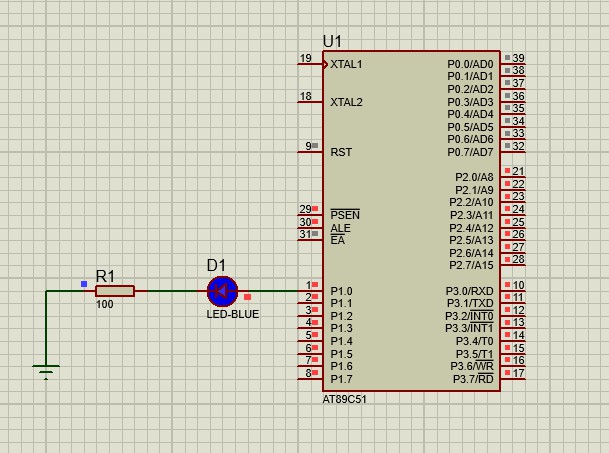609x453 pixels.
Task: Click pin number 18 on U1
Action: coord(306,96)
